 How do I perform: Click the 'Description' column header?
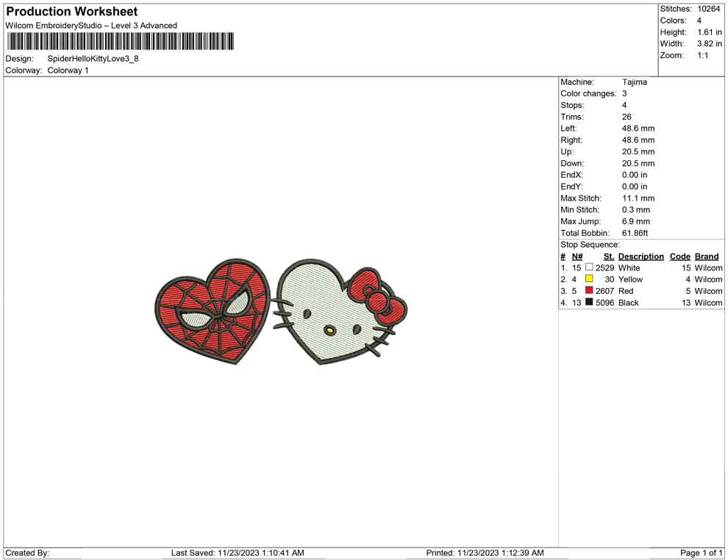tap(640, 256)
